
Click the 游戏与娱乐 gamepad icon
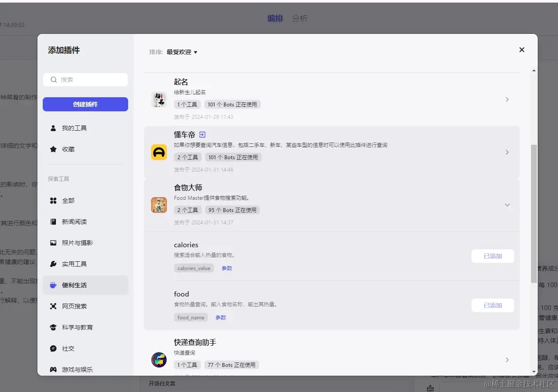coord(53,370)
